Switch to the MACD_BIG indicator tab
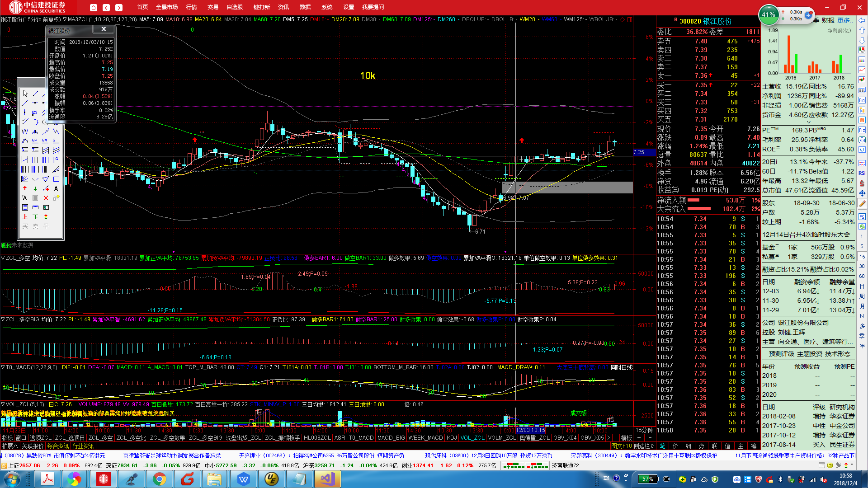The width and height of the screenshot is (868, 488). point(391,438)
